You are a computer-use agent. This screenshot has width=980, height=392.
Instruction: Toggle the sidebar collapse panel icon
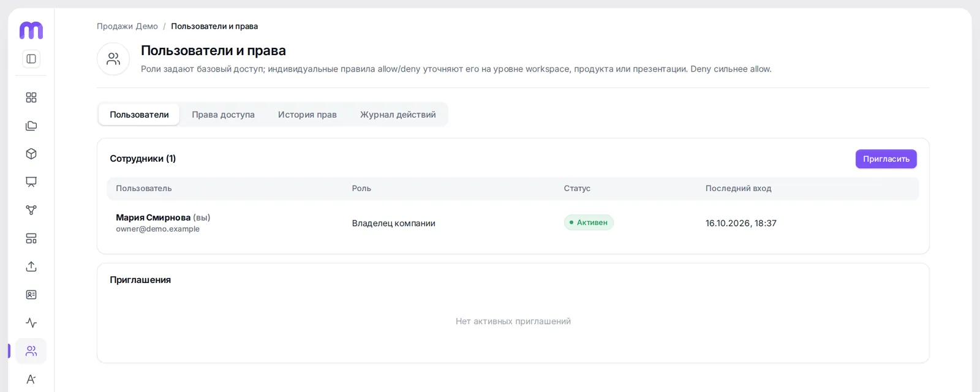click(x=31, y=59)
